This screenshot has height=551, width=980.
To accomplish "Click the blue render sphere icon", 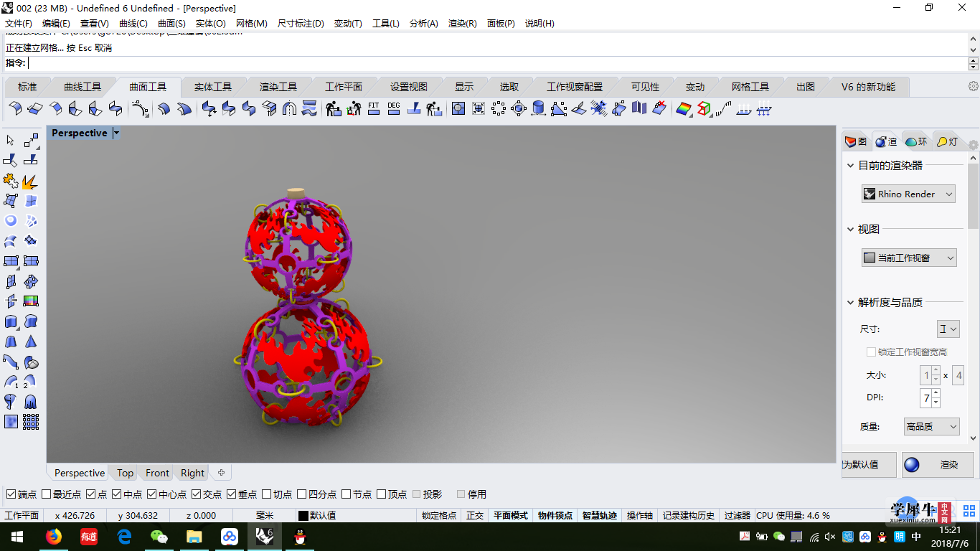I will pos(912,465).
